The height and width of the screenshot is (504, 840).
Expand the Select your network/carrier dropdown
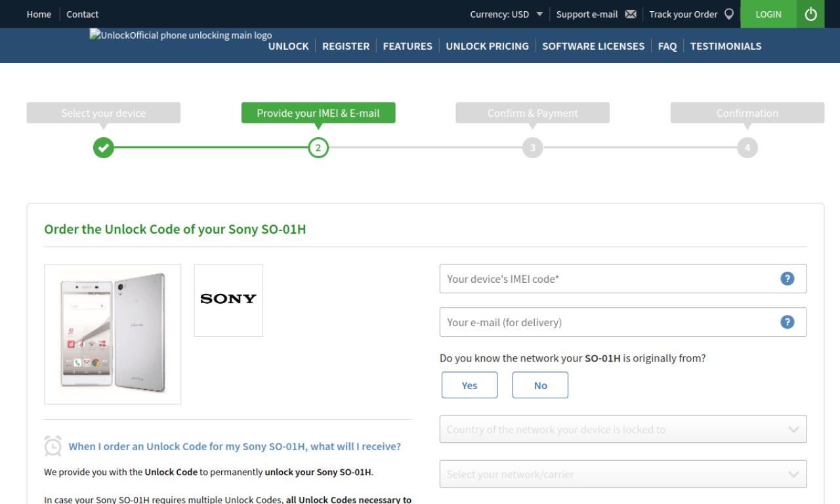pos(623,474)
